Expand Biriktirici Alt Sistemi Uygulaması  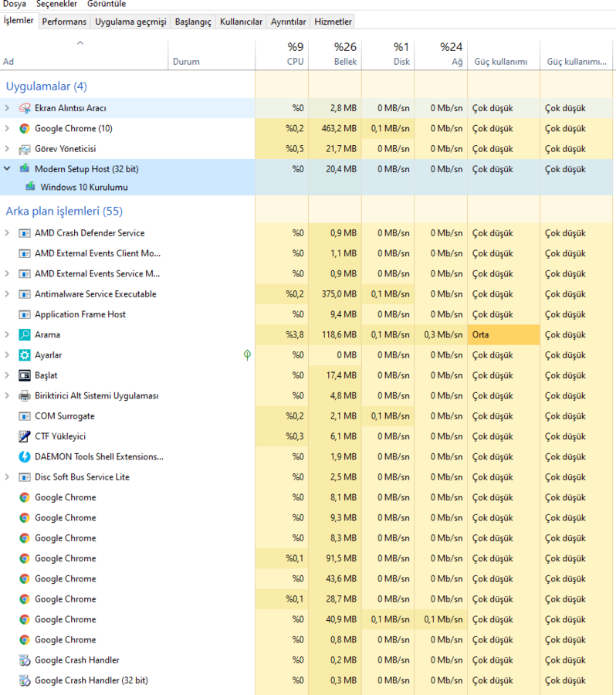pyautogui.click(x=7, y=396)
